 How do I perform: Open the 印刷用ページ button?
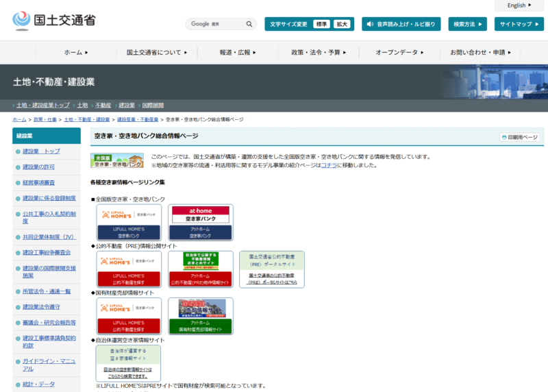click(519, 137)
